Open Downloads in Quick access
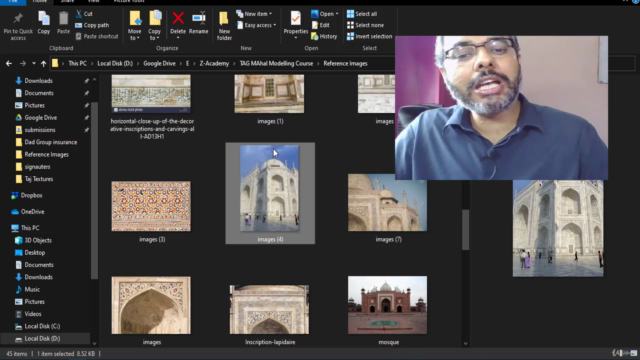The height and width of the screenshot is (360, 640). point(38,81)
